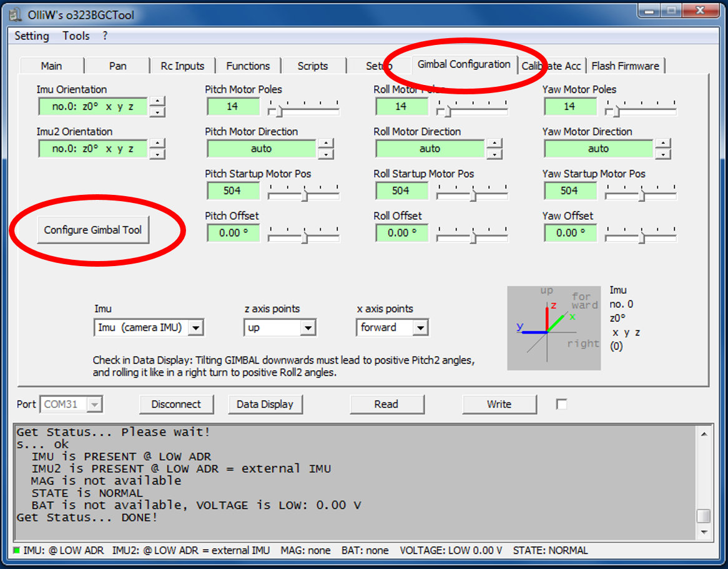
Task: Open the Tools menu
Action: point(76,36)
